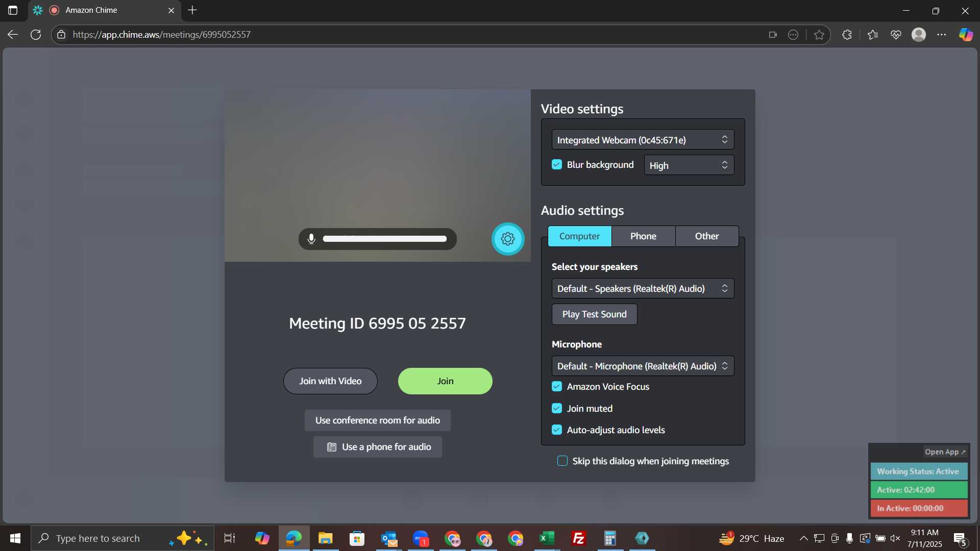Viewport: 980px width, 551px height.
Task: Open the favorites list icon
Action: pos(873,35)
